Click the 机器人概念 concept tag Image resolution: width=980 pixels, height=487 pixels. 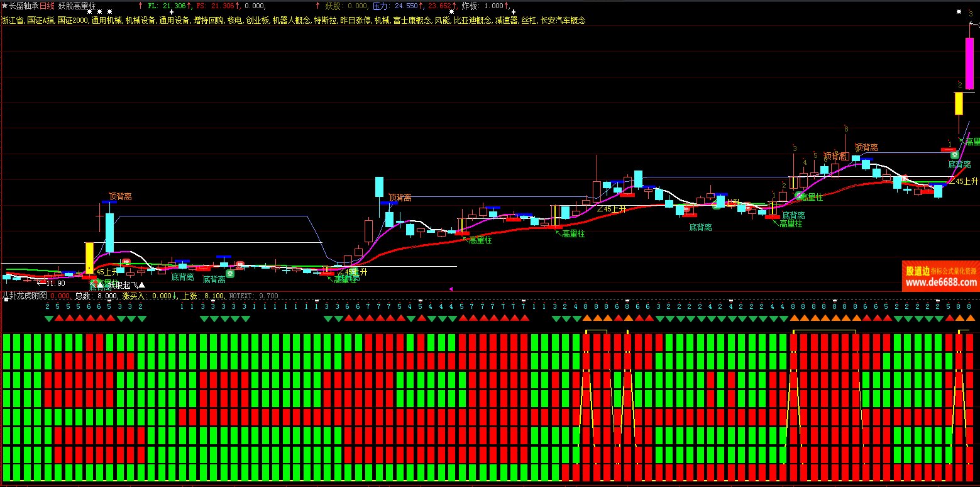pos(292,20)
